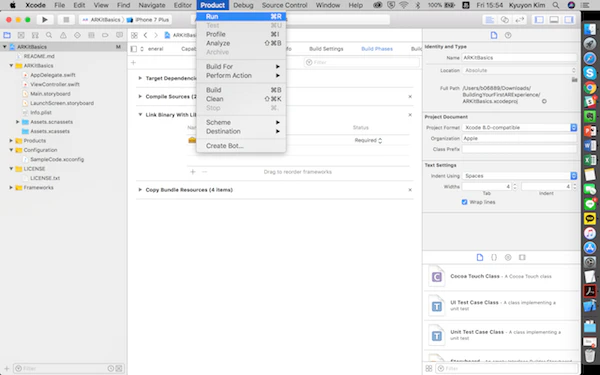Click the Run play button in toolbar

pyautogui.click(x=45, y=20)
